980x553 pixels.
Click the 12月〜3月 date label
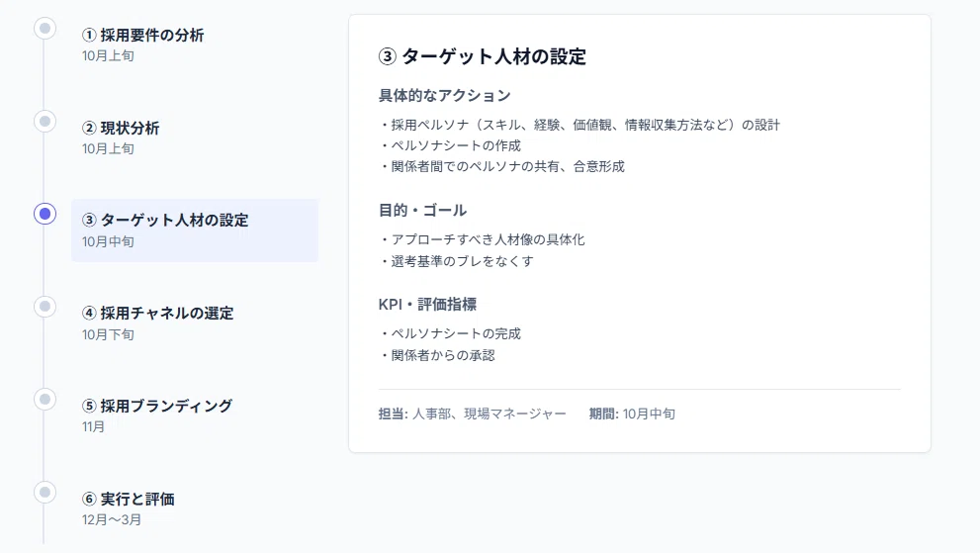(x=111, y=519)
